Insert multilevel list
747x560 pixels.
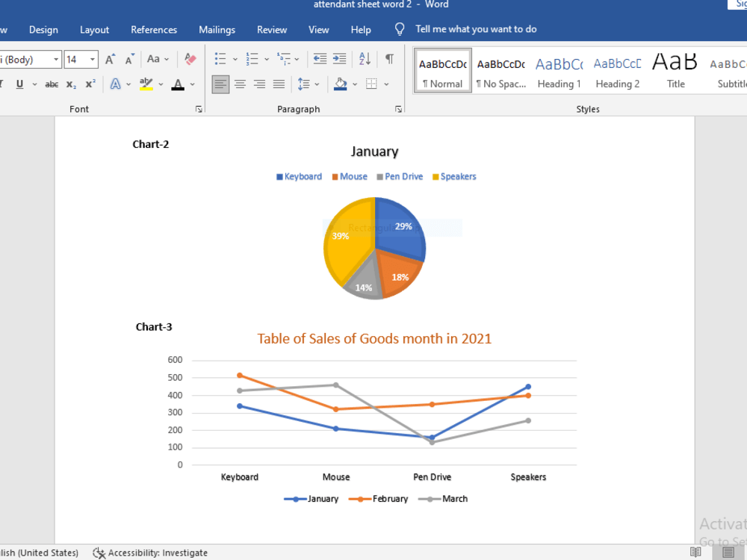coord(283,59)
